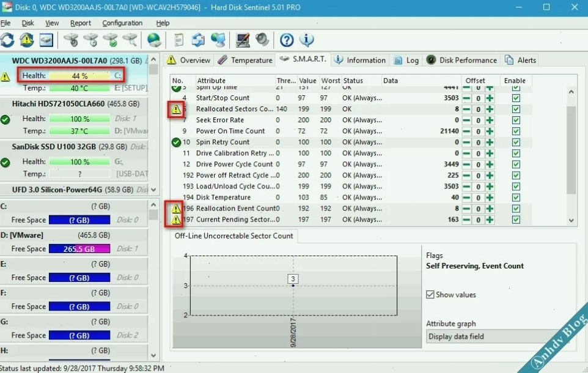Select the Hitachi HDS721050CLA660 disk
Screen dimensions: 588x373
(x=74, y=118)
